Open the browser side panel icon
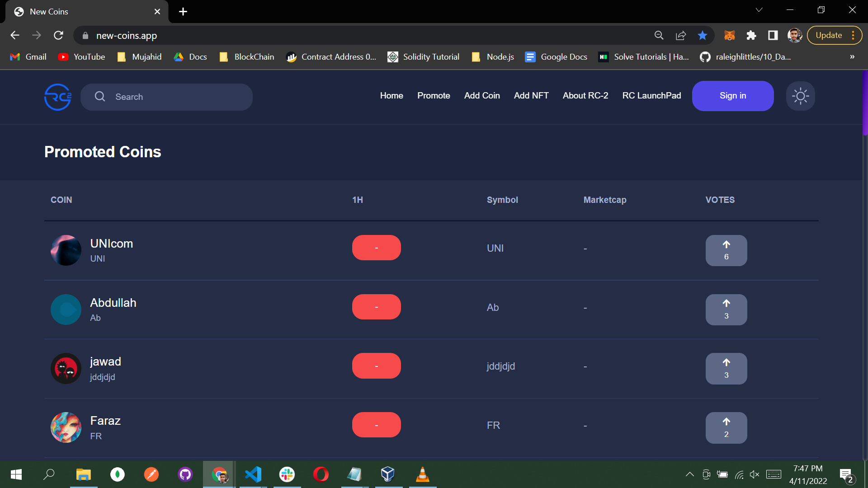This screenshot has width=868, height=488. click(773, 35)
